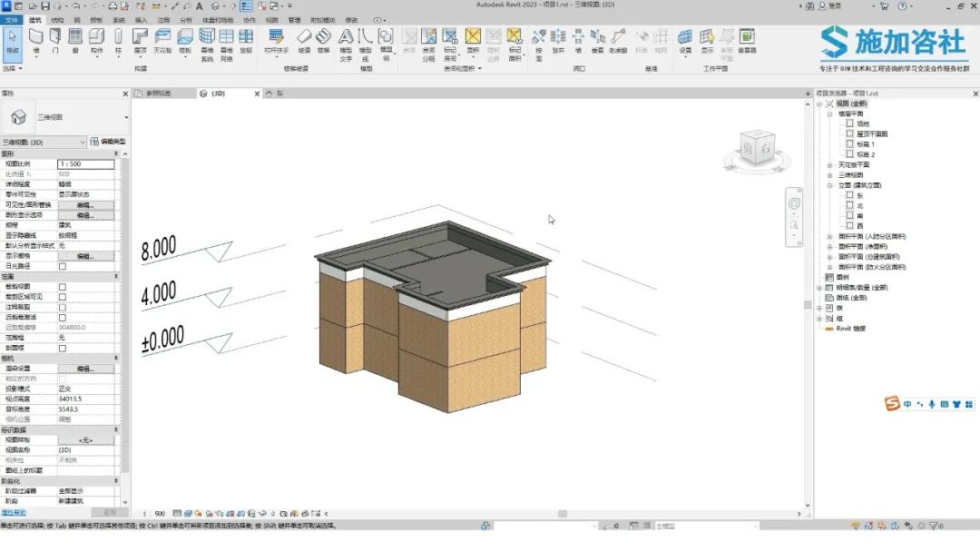
Task: Select the Door (门) tool
Action: pyautogui.click(x=55, y=41)
